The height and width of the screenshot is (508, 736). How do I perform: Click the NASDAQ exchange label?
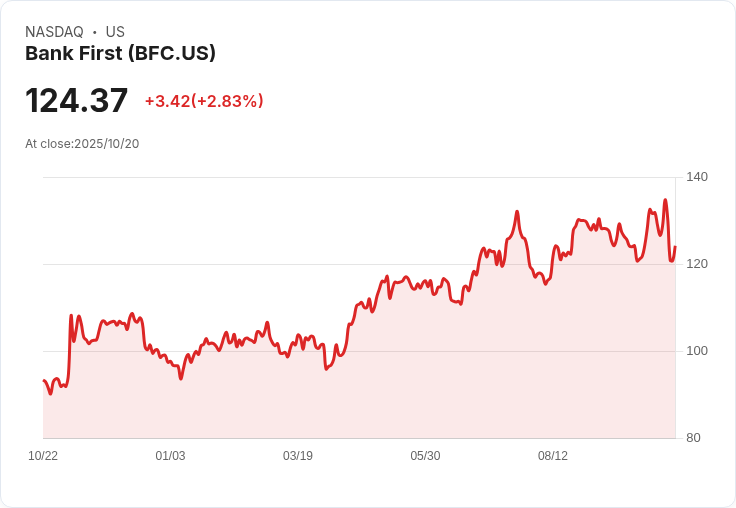point(54,32)
